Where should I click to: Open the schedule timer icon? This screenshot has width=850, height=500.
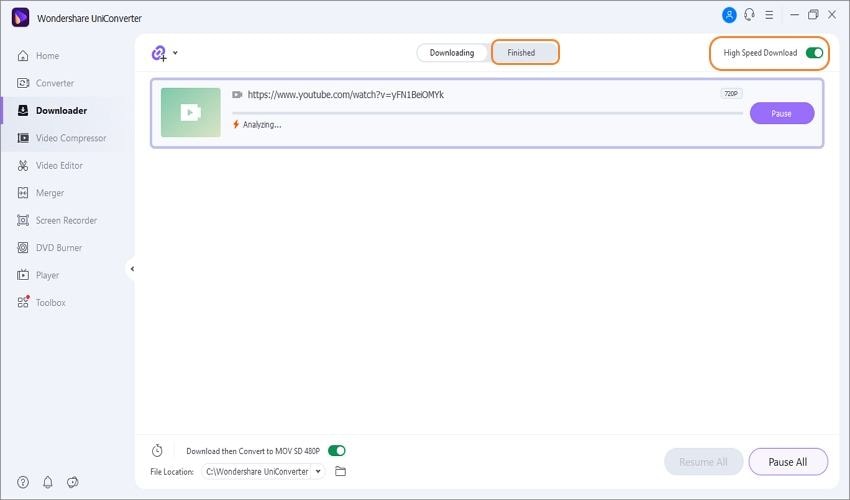(157, 451)
